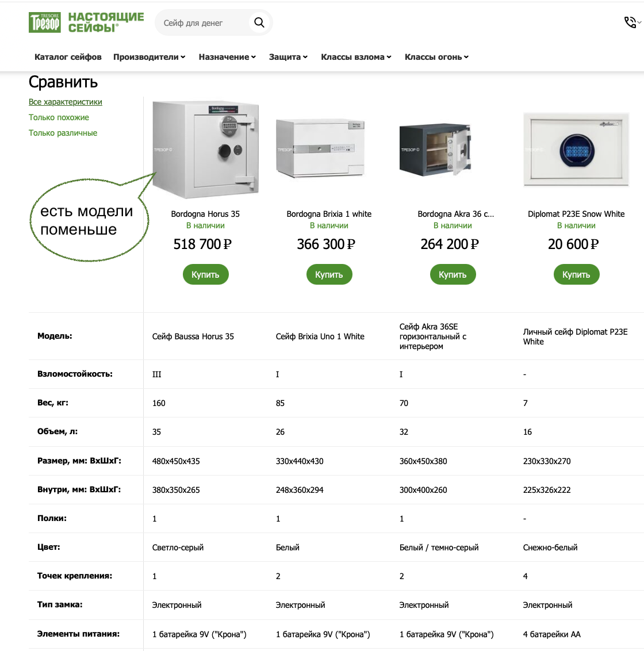Click Купить for the 20 600 ₽ safe

click(x=576, y=274)
